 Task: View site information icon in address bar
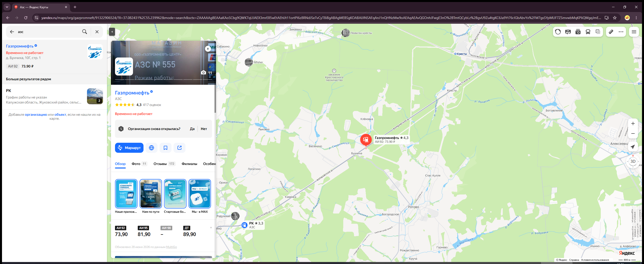36,18
